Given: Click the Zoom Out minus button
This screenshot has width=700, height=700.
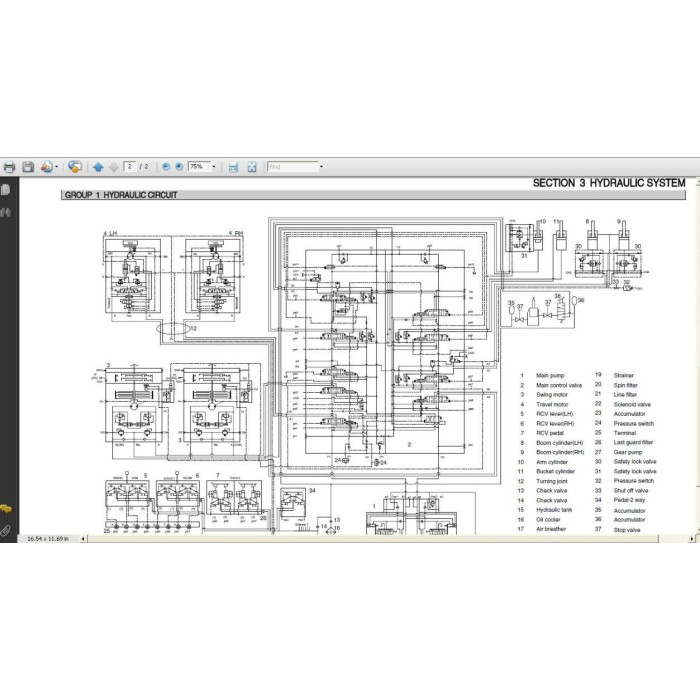Looking at the screenshot, I should tap(166, 167).
